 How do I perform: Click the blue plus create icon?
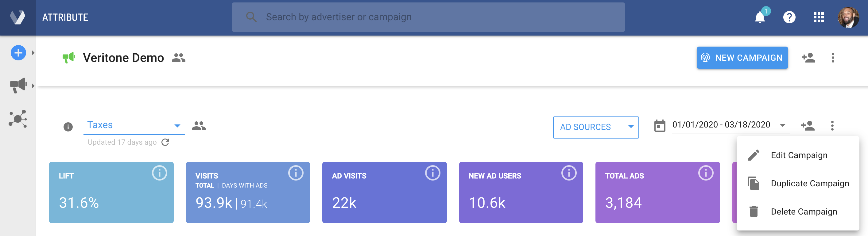pyautogui.click(x=18, y=53)
